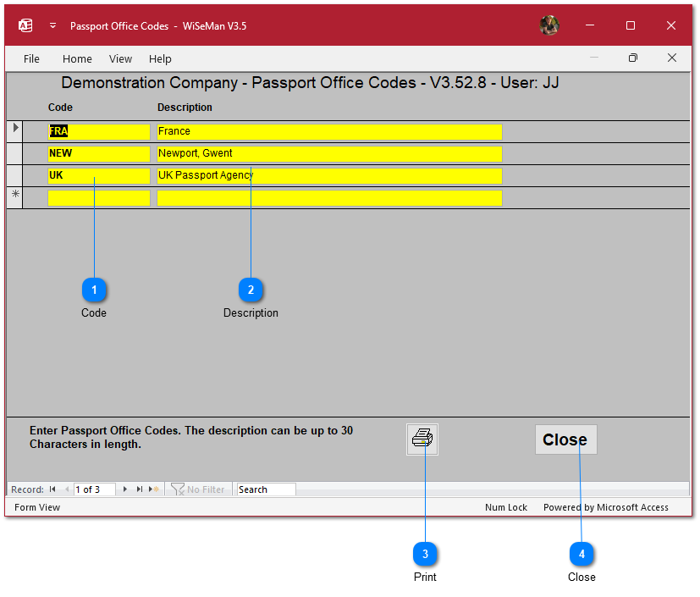The width and height of the screenshot is (700, 597).
Task: Select the FRA row record selector
Action: coord(14,131)
